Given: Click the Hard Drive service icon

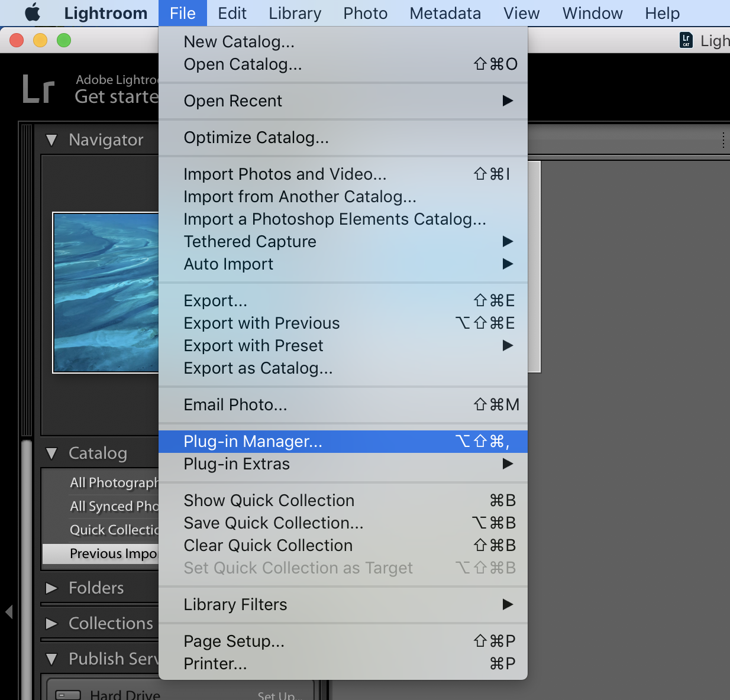Looking at the screenshot, I should click(x=68, y=695).
